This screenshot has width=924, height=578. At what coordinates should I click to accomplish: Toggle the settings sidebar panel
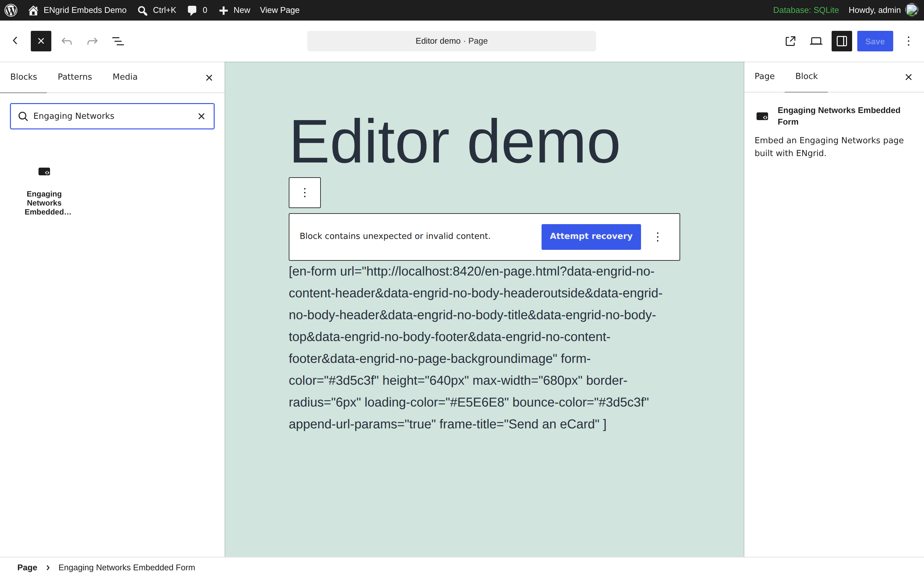pos(842,41)
